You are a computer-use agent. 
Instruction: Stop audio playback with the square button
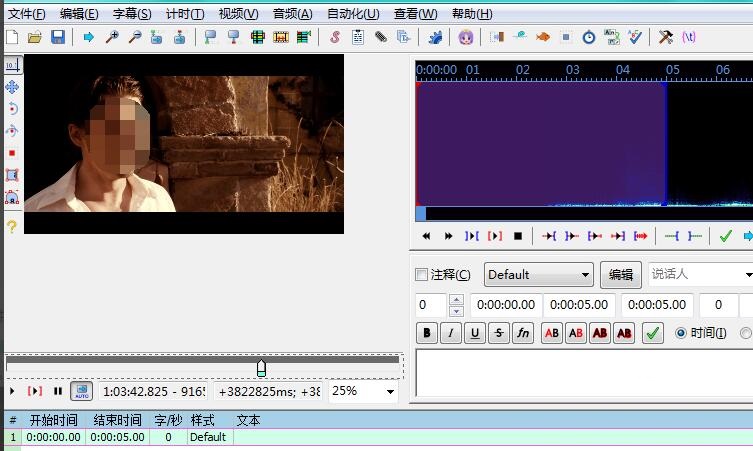[x=518, y=236]
